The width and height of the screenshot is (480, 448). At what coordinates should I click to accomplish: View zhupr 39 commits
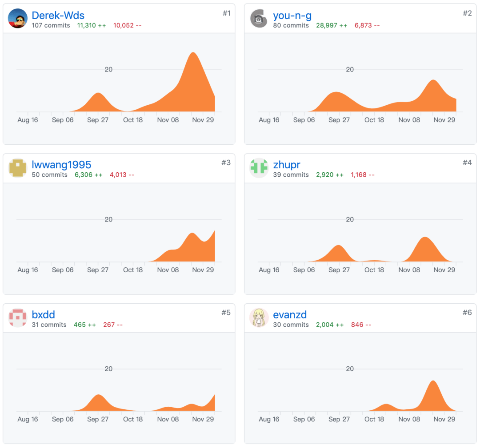[291, 174]
